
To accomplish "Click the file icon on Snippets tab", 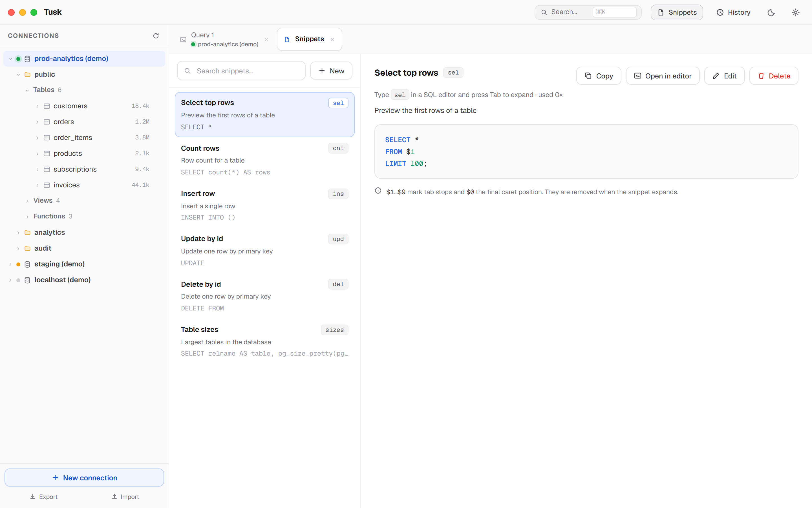I will pyautogui.click(x=287, y=40).
